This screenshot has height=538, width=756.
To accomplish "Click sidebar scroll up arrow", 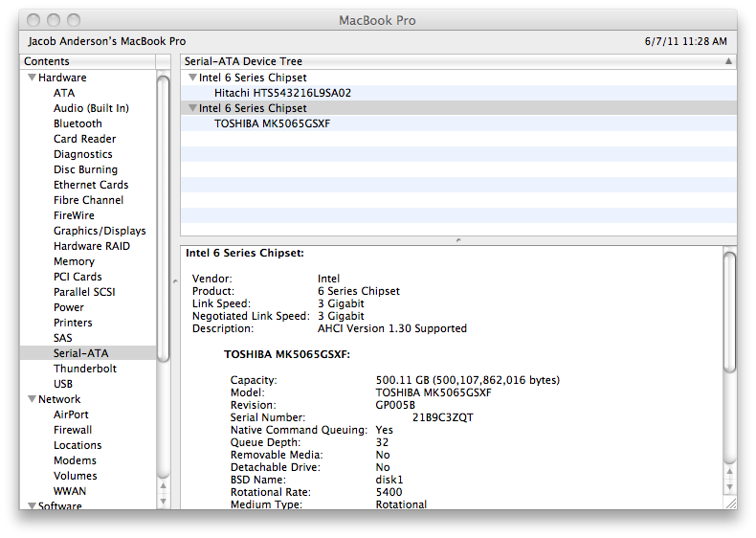I will (x=164, y=486).
